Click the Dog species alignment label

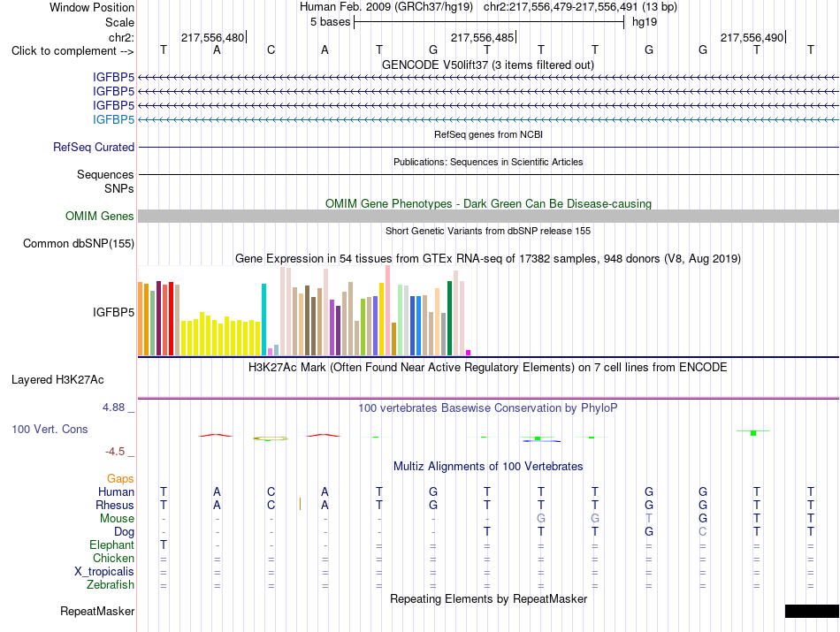(x=125, y=532)
